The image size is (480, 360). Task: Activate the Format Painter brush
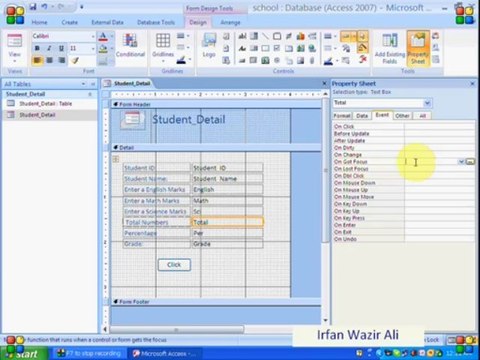(x=75, y=60)
